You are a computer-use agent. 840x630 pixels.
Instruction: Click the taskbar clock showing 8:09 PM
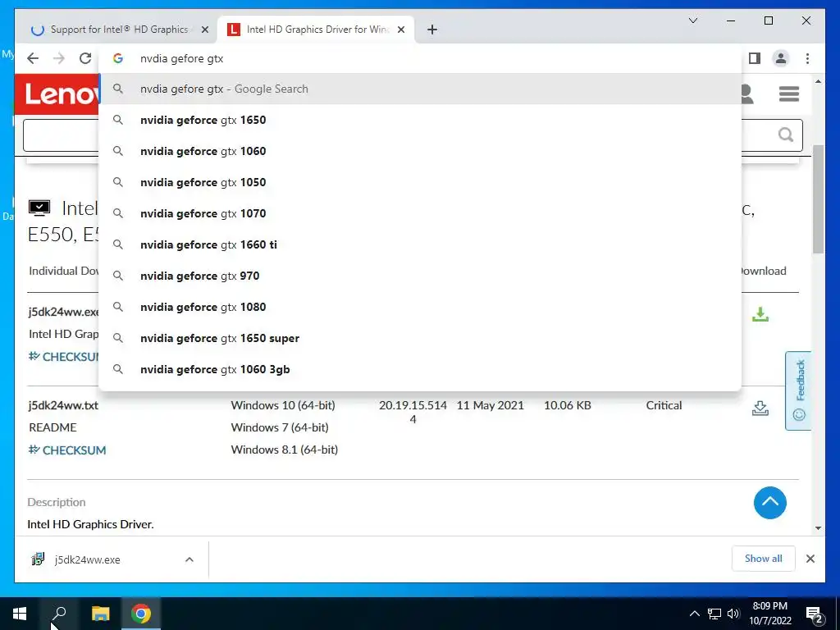click(769, 614)
